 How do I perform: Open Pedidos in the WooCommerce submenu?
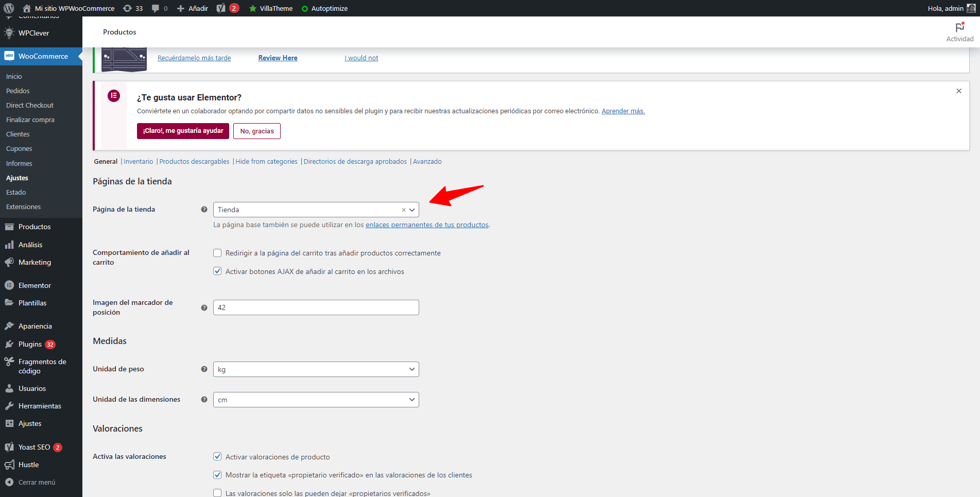(18, 91)
